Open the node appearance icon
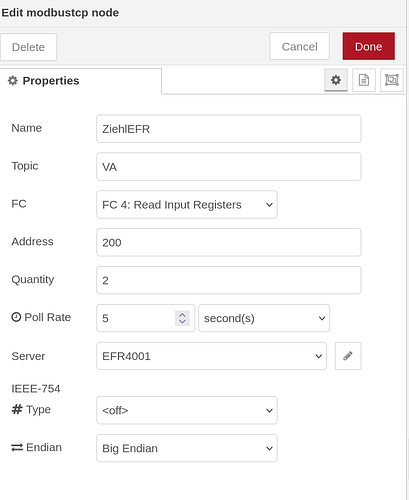This screenshot has width=409, height=500. [392, 80]
